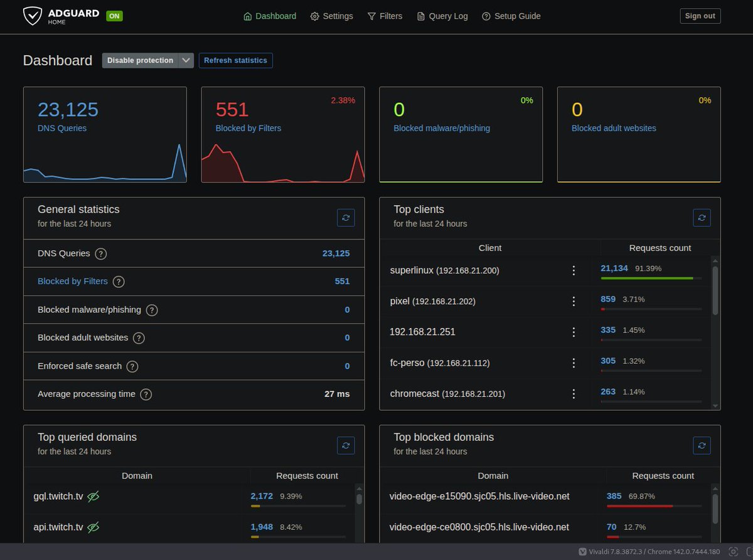Click Blocked adult websites card link
Viewport: 753px width, 560px height.
pos(614,128)
